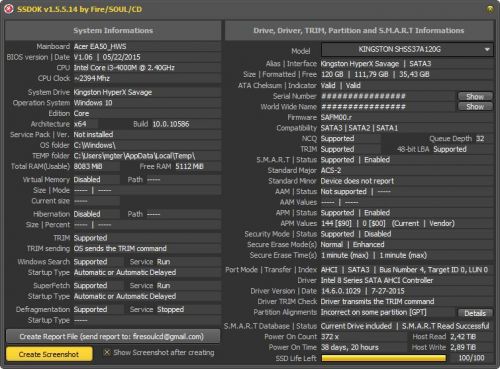Select Operation System value Windows 10
Image resolution: width=500 pixels, height=369 pixels.
pyautogui.click(x=93, y=103)
